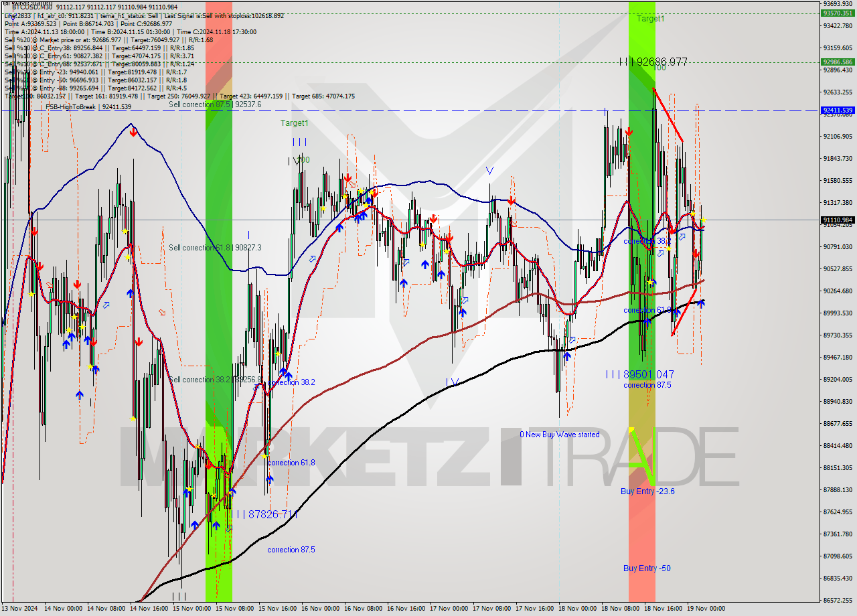The height and width of the screenshot is (616, 857).
Task: Click the '18 Nov 00:00' time axis label
Action: click(x=578, y=609)
